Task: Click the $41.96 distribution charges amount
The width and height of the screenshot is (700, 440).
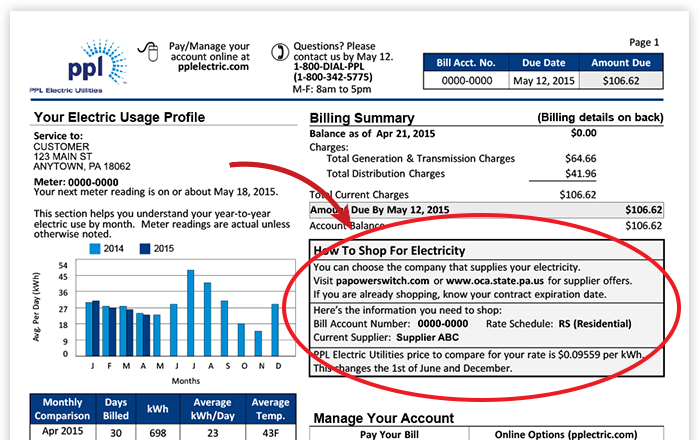Action: pos(580,174)
